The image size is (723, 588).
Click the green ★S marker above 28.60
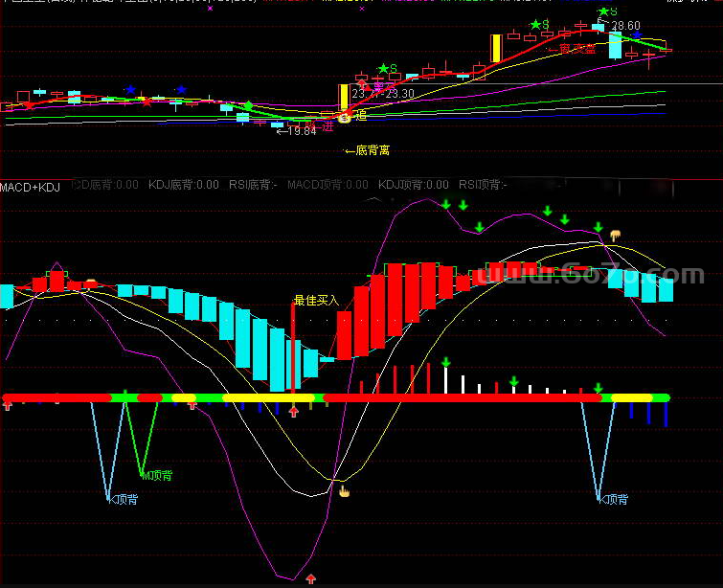(x=608, y=11)
